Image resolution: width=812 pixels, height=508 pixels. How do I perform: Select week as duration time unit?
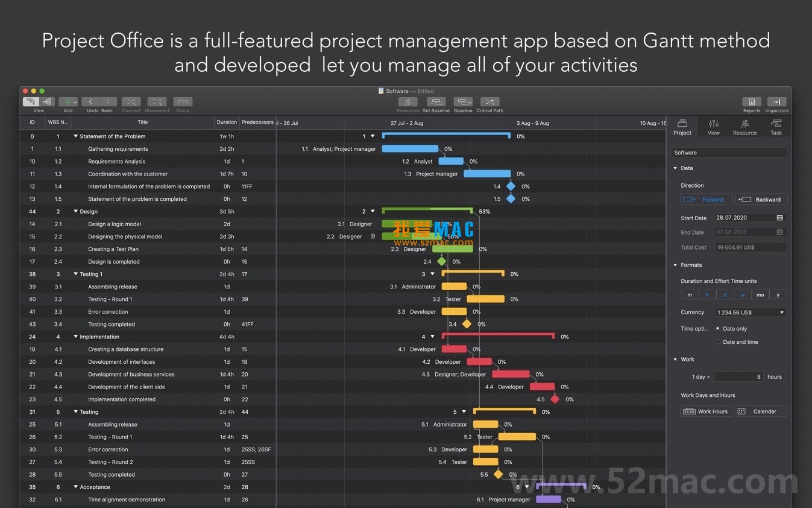click(742, 294)
